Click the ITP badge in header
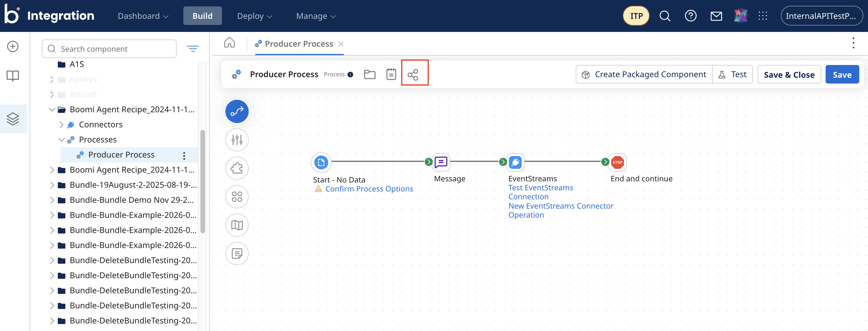Screen dimensions: 868x331 tap(636, 16)
